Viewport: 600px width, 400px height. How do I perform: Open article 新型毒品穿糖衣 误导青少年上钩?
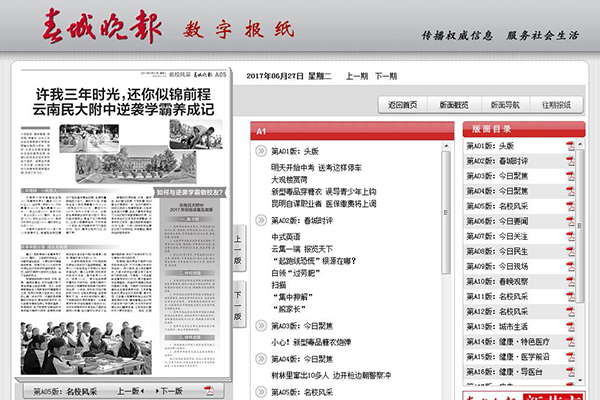tap(324, 192)
